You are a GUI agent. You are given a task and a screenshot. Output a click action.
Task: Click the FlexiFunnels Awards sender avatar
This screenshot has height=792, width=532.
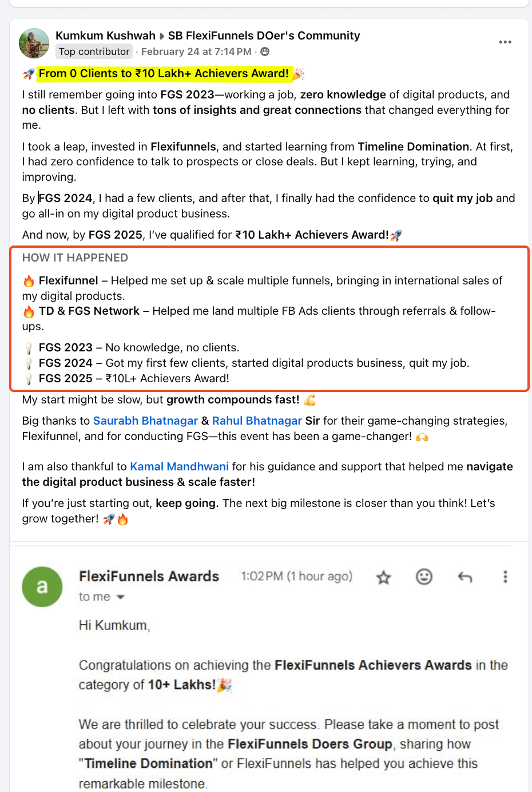42,587
